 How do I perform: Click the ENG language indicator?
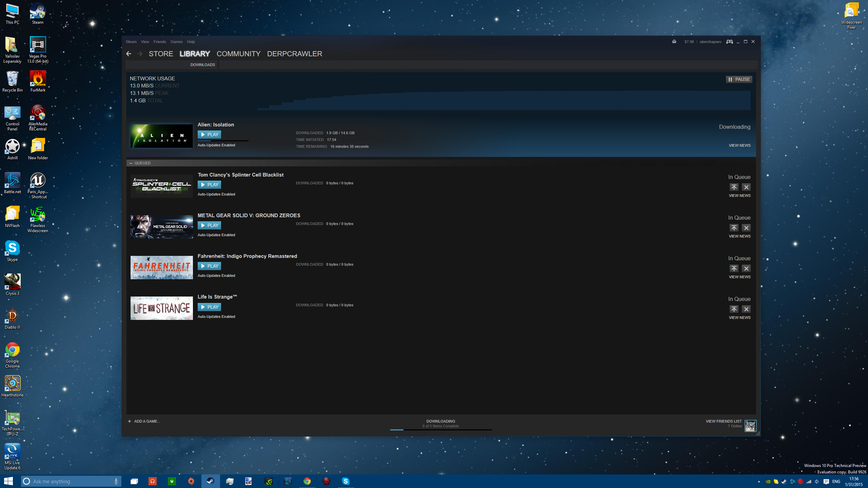point(836,482)
